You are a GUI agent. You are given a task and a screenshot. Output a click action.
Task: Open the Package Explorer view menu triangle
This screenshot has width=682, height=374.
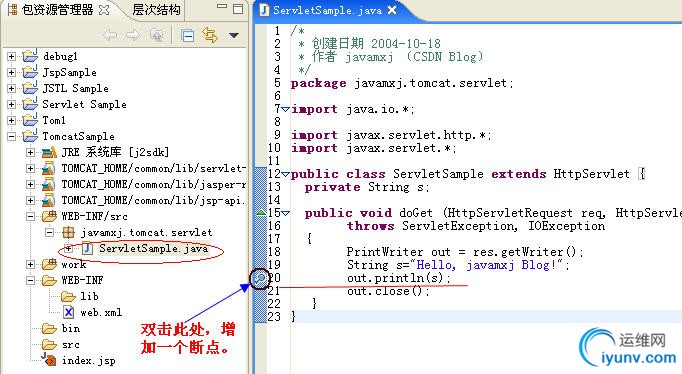(x=234, y=35)
